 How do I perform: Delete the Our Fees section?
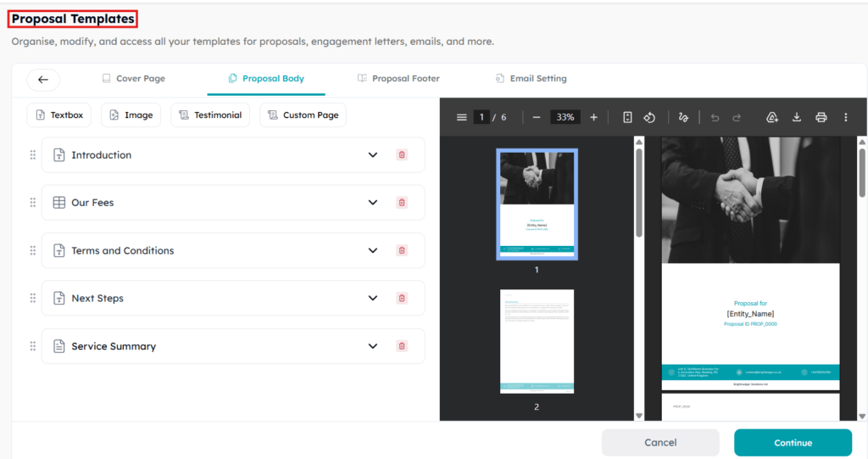tap(403, 203)
